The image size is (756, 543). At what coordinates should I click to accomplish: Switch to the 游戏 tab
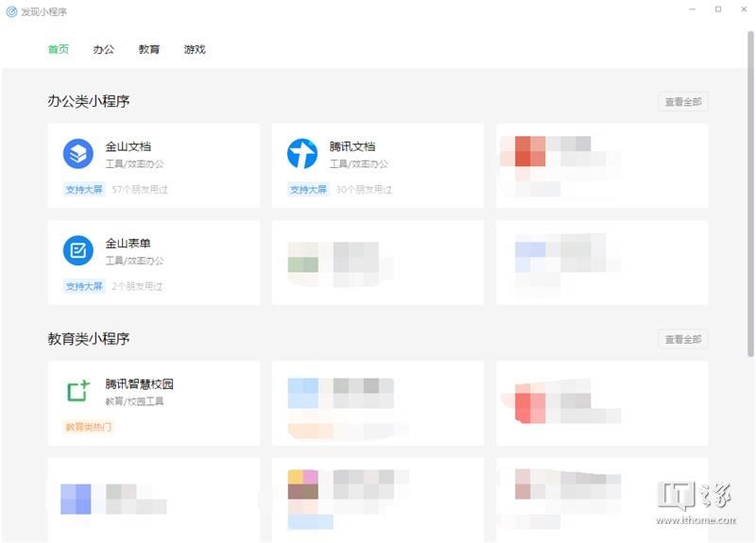(x=195, y=49)
